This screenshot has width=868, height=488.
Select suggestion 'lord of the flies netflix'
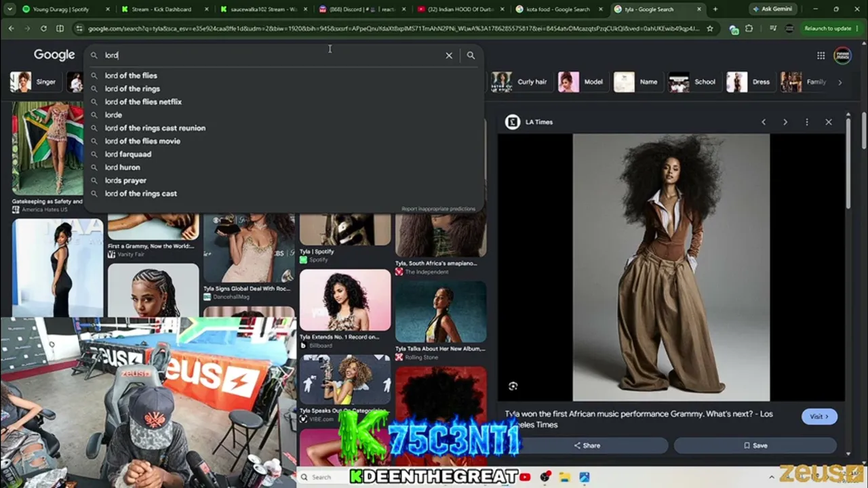(283, 102)
